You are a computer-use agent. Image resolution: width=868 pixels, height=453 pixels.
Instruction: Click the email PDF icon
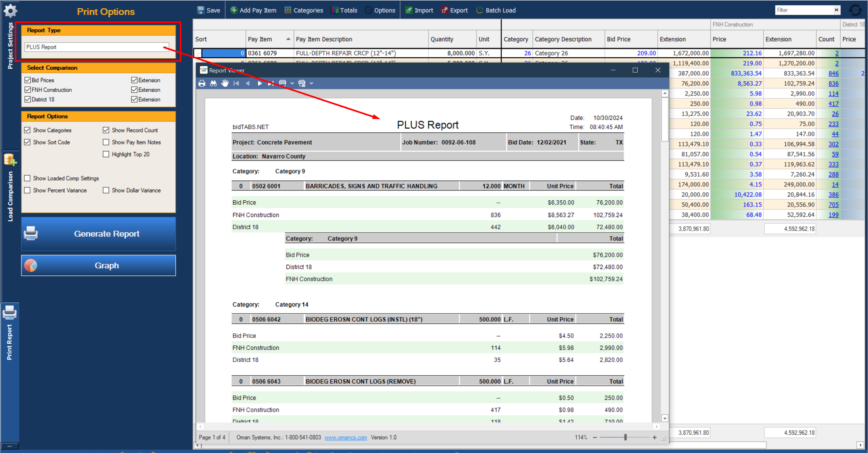(x=302, y=83)
